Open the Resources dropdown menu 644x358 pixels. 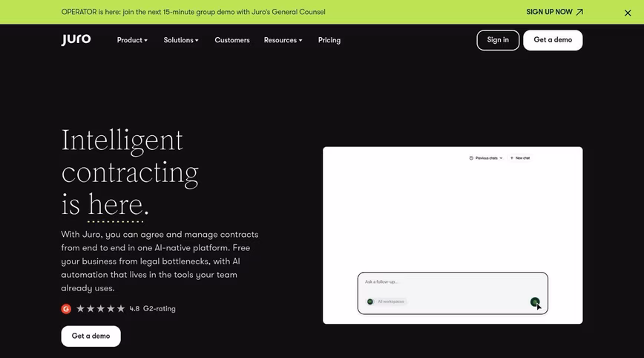(283, 40)
